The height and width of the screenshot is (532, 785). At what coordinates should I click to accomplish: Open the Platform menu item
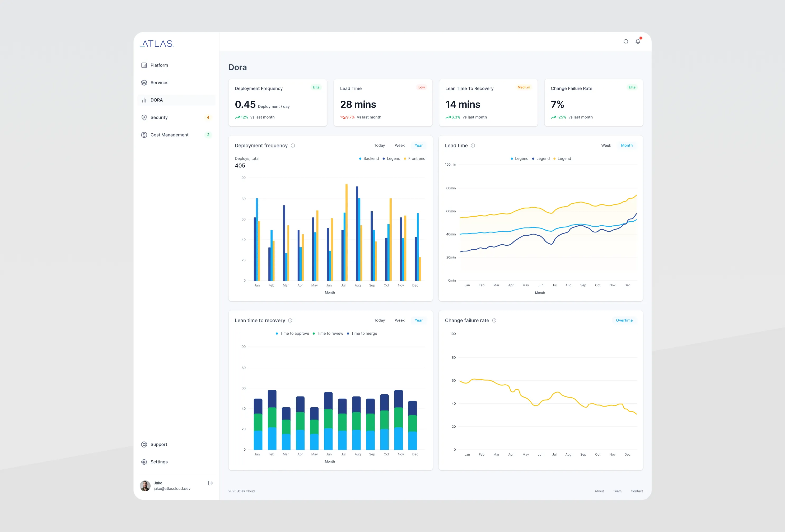click(176, 65)
